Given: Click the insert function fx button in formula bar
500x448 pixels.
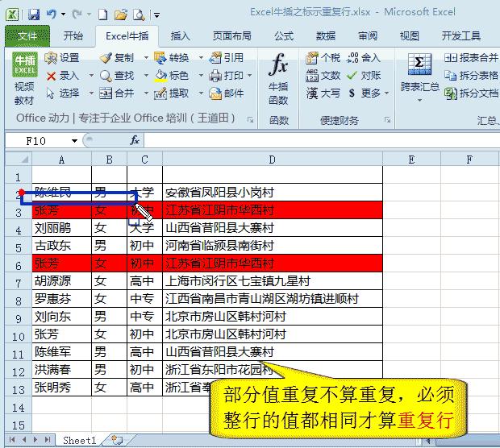Looking at the screenshot, I should 135,140.
